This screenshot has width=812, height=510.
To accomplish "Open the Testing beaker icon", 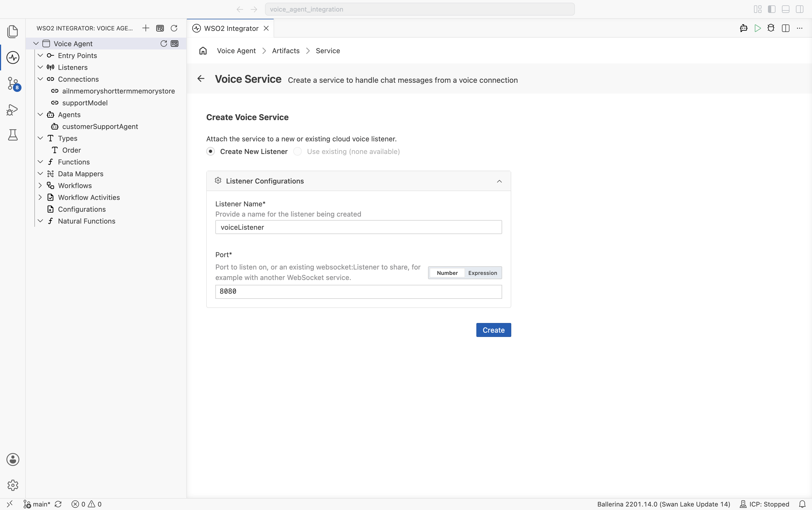I will click(x=13, y=135).
